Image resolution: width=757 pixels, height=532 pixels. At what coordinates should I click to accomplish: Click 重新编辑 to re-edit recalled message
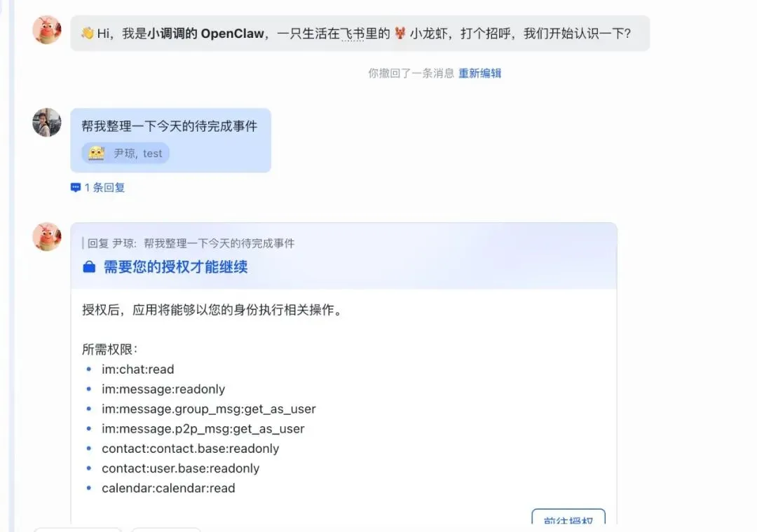pyautogui.click(x=479, y=74)
